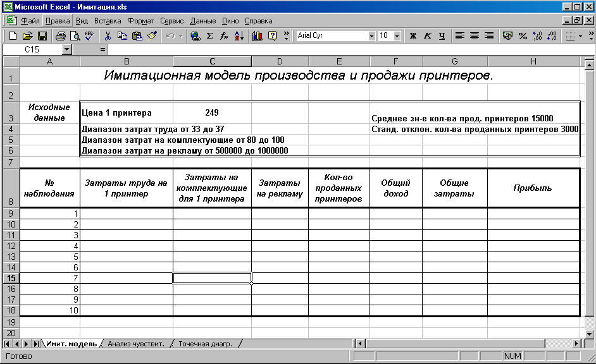Save the workbook with the floppy icon
This screenshot has height=364, width=596.
pyautogui.click(x=42, y=36)
